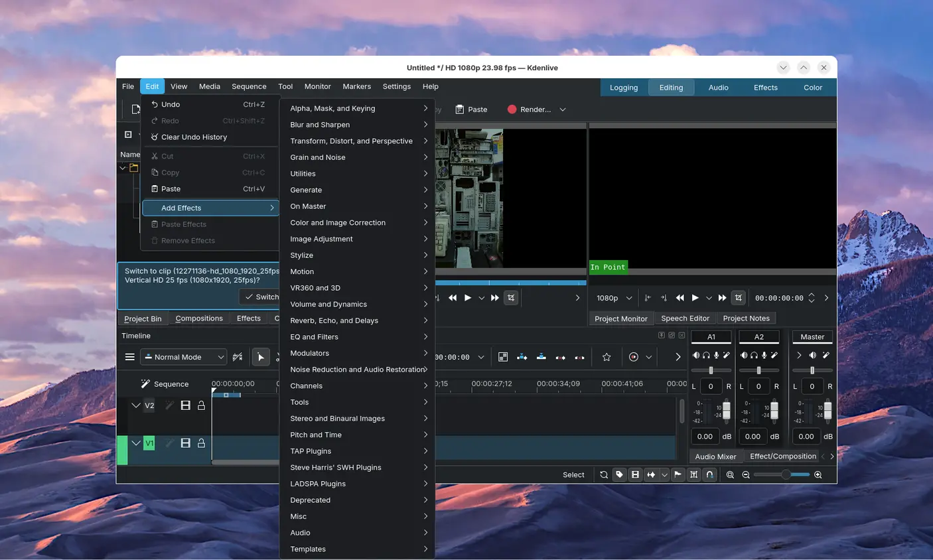Screen dimensions: 933x560
Task: Select Clear Undo History in Edit menu
Action: pos(210,137)
